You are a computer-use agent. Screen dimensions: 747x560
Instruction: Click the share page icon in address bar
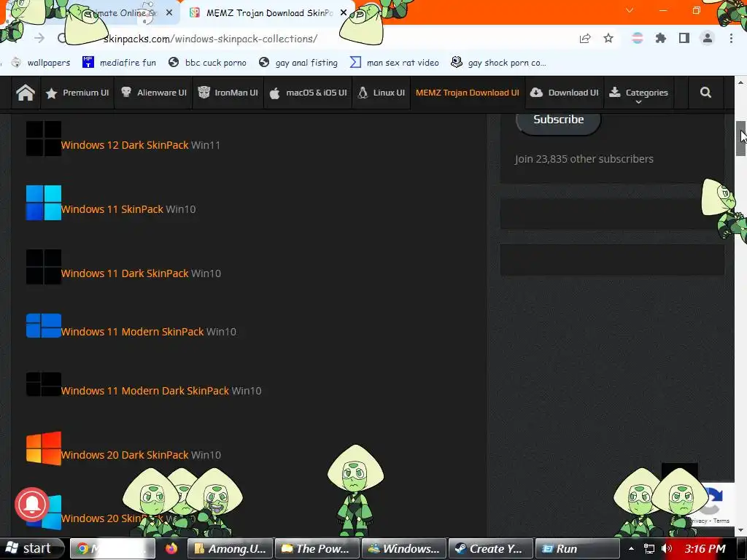pos(585,38)
